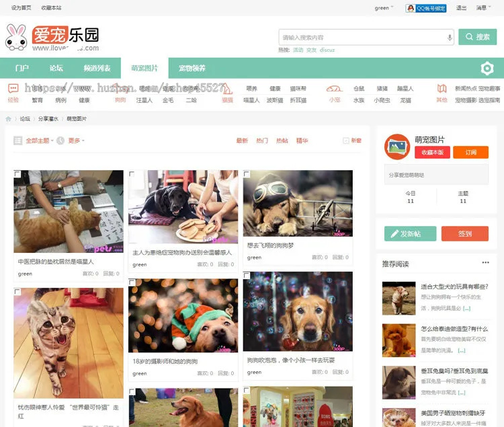
Task: Select the checkbox on the pilot-goggles dog post
Action: 247,174
